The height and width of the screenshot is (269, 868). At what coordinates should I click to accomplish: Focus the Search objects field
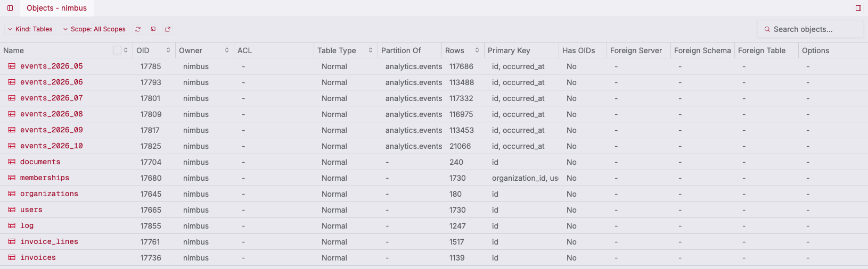(810, 29)
